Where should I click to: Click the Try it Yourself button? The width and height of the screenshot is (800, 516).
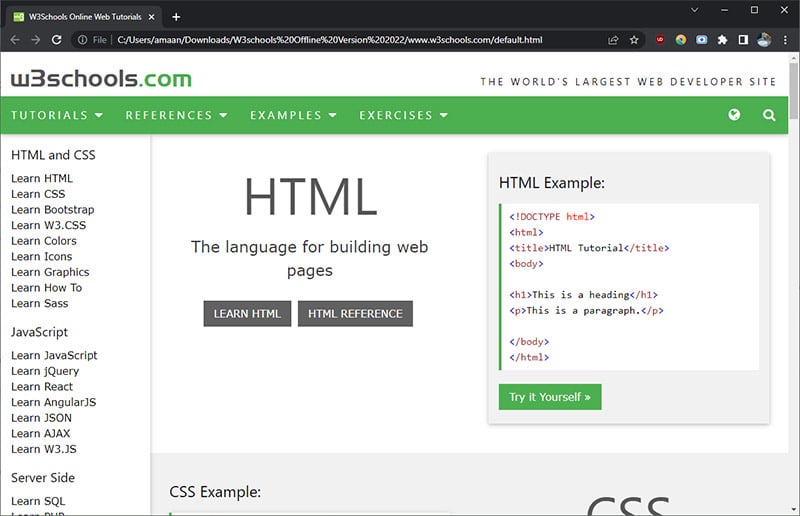550,397
